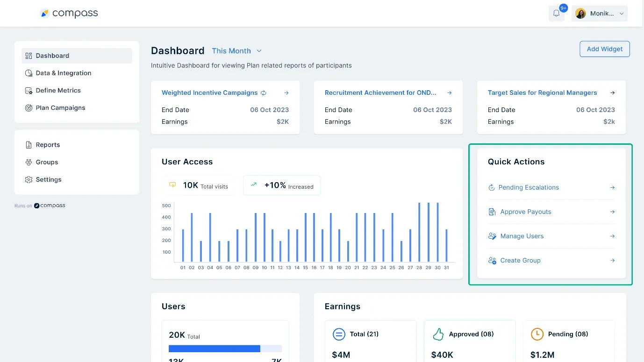
Task: Click the arrow on Target Sales for Regional Managers
Action: click(x=612, y=92)
